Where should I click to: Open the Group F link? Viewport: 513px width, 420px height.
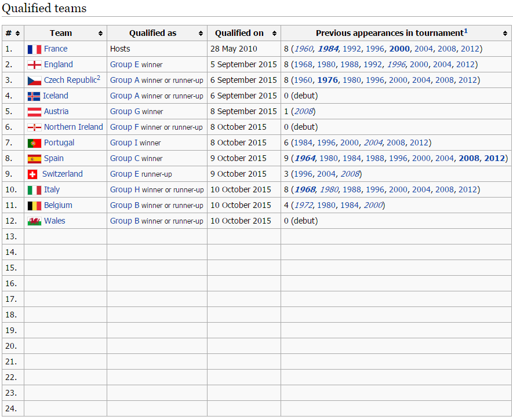tap(124, 127)
